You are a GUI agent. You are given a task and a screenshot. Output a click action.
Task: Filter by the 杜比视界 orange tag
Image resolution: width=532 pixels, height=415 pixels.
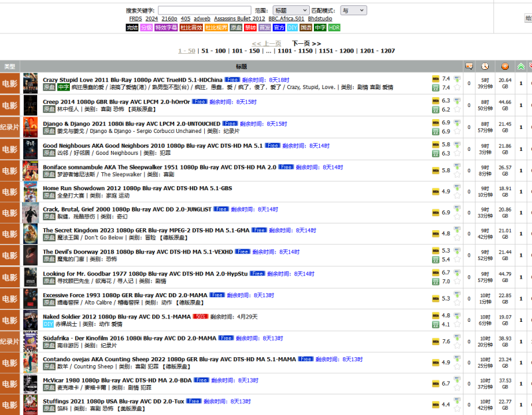[x=217, y=27]
